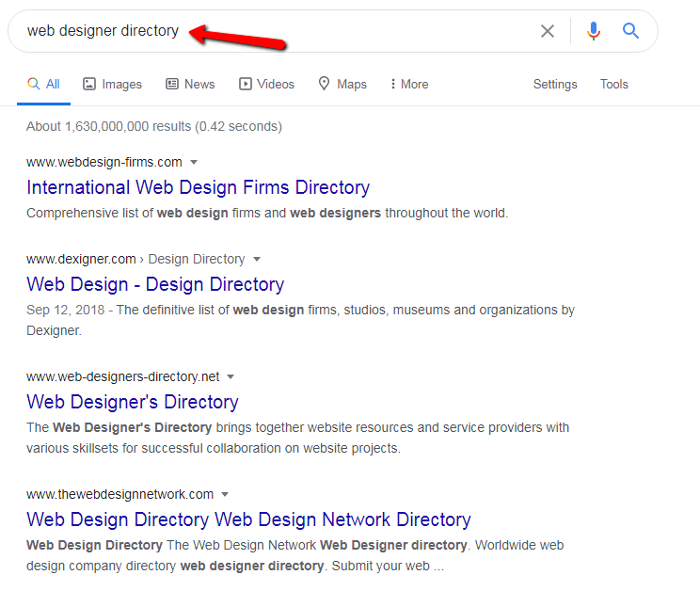Image resolution: width=700 pixels, height=607 pixels.
Task: Open the 'Web Design - Design Directory' result
Action: pos(155,284)
